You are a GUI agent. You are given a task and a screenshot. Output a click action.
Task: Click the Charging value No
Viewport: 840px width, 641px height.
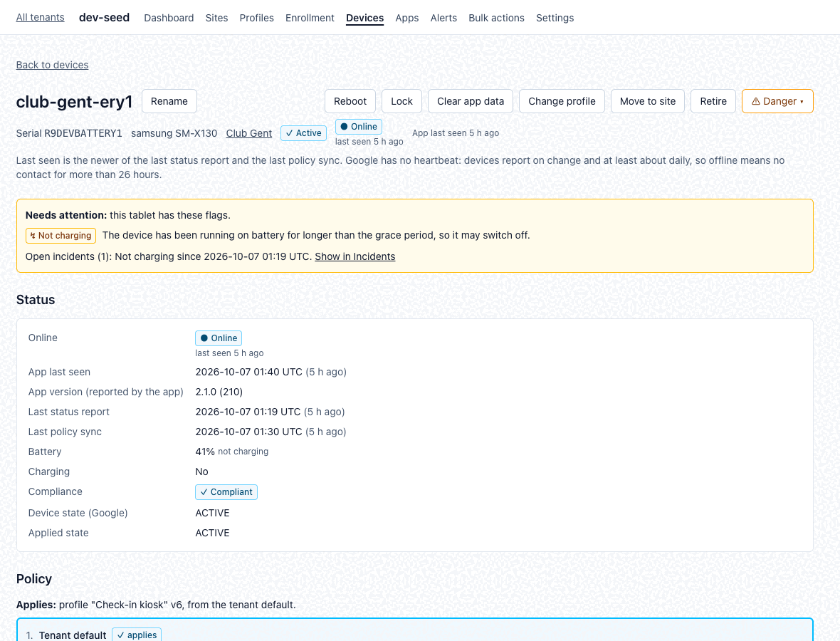point(202,472)
